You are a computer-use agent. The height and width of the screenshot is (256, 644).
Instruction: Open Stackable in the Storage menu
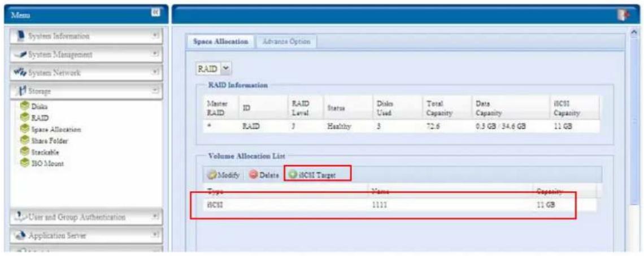coord(46,152)
